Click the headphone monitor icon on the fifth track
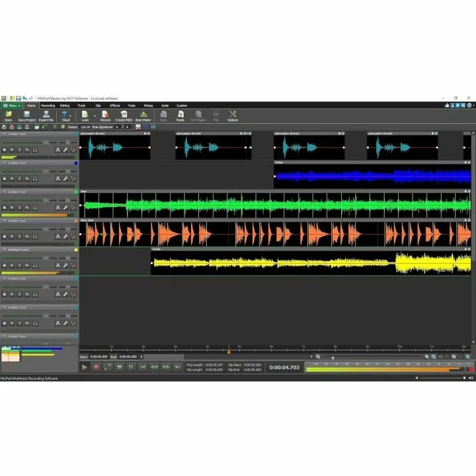Image resolution: width=476 pixels, height=476 pixels. click(35, 266)
